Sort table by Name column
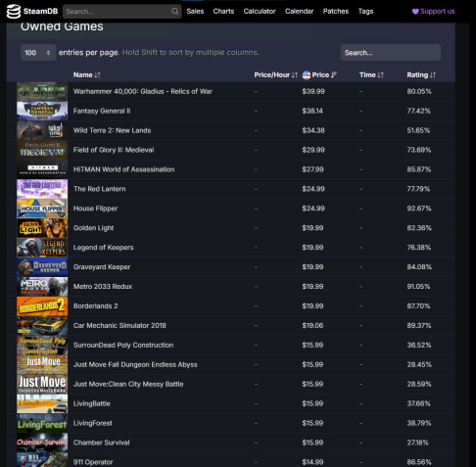Viewport: 476px width, 467px height. [x=86, y=75]
